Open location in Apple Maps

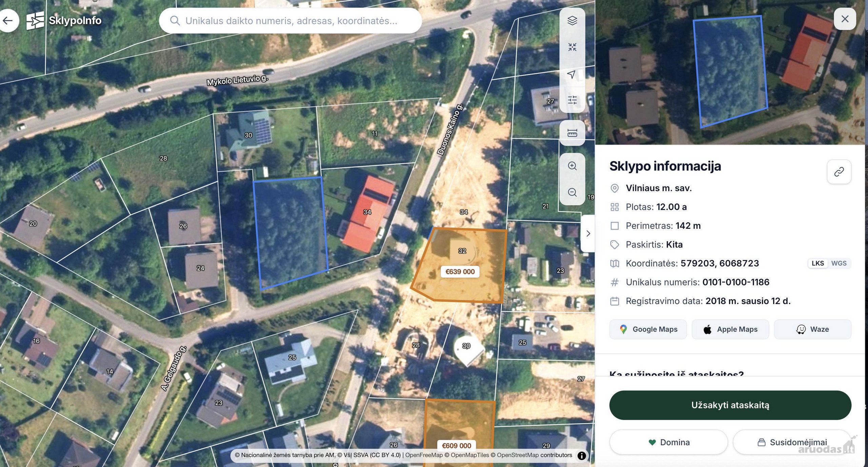[730, 329]
